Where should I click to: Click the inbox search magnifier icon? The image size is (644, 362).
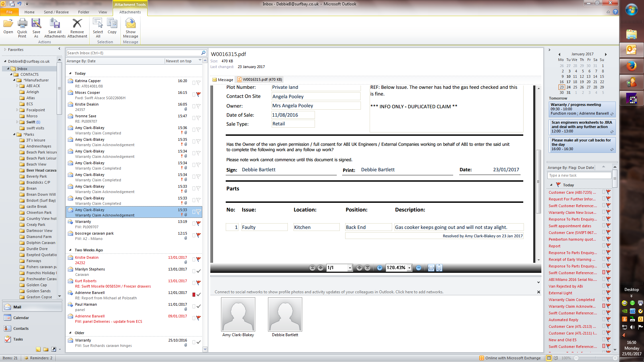tap(203, 53)
